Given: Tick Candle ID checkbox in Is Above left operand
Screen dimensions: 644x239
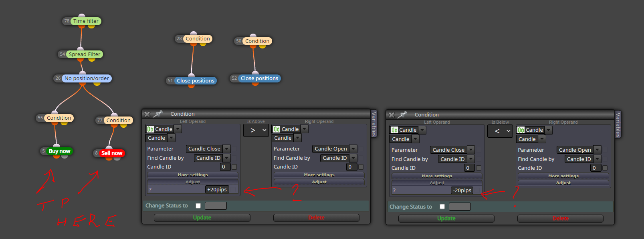Looking at the screenshot, I should [x=234, y=167].
